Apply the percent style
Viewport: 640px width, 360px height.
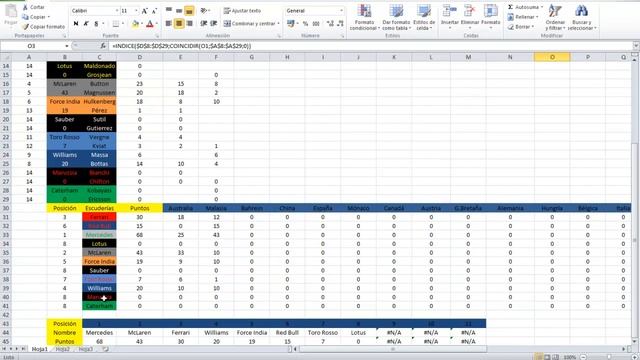click(305, 24)
